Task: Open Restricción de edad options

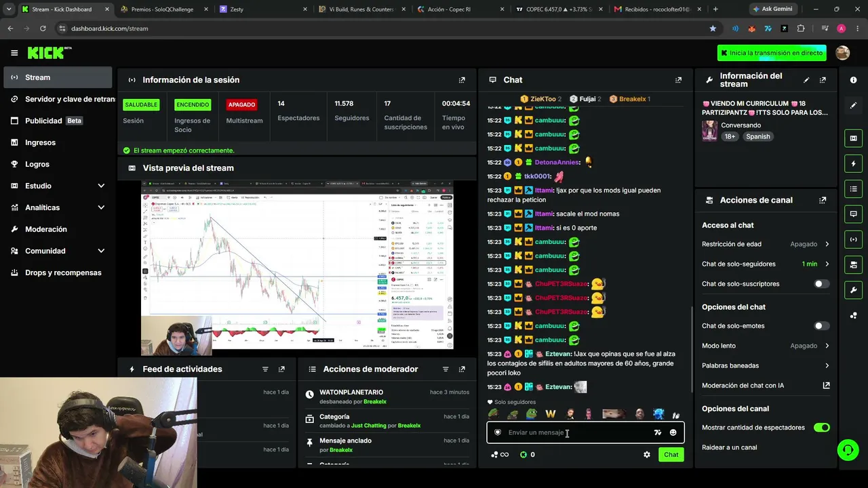Action: (x=766, y=244)
